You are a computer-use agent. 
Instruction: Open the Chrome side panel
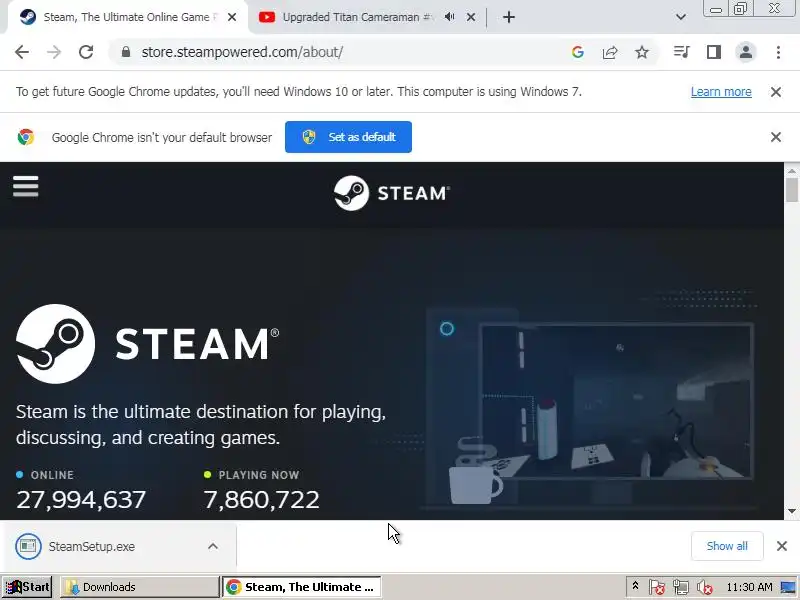(x=714, y=52)
